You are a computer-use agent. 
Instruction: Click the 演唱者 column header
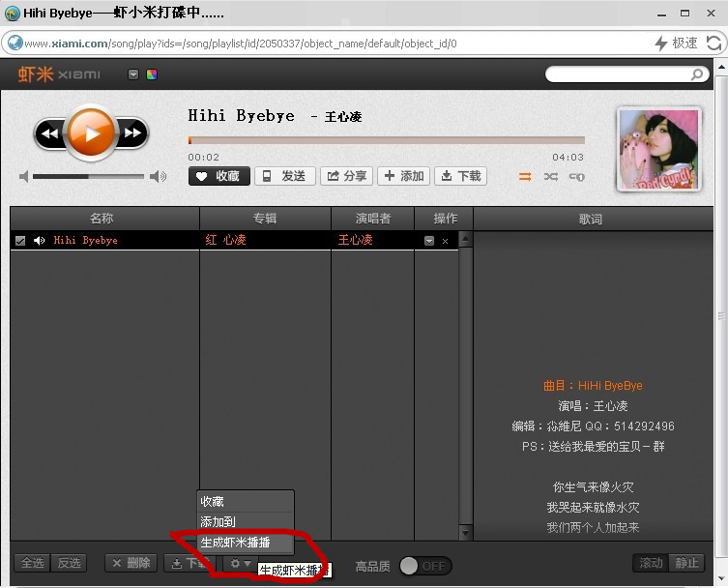373,219
